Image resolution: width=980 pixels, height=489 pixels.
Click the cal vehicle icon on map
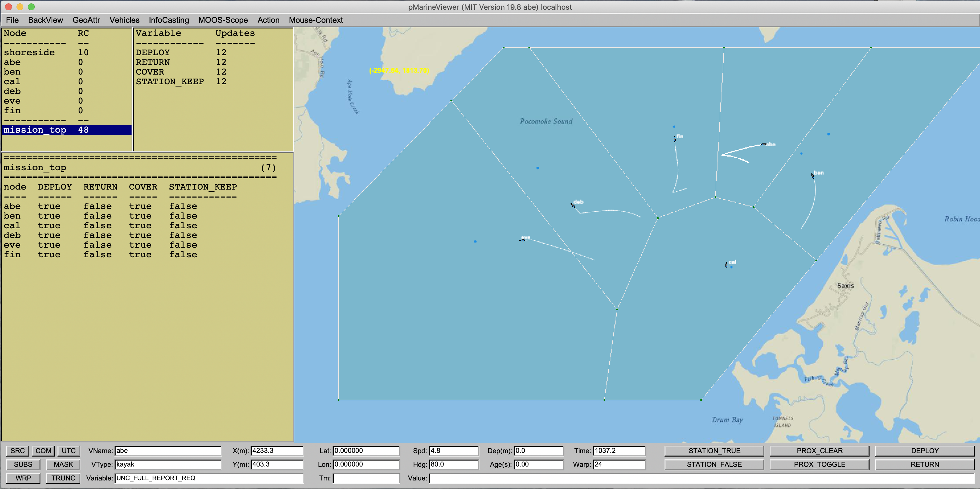click(726, 265)
